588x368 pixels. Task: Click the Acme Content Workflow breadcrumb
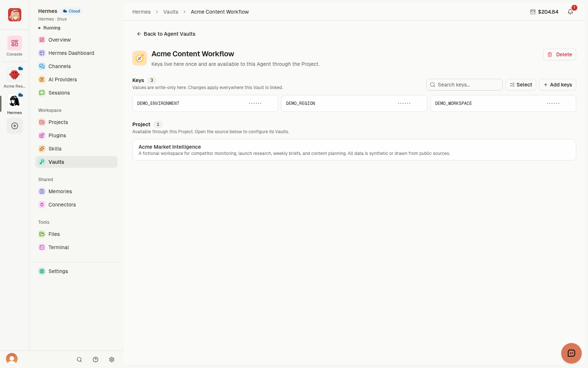[x=220, y=12]
